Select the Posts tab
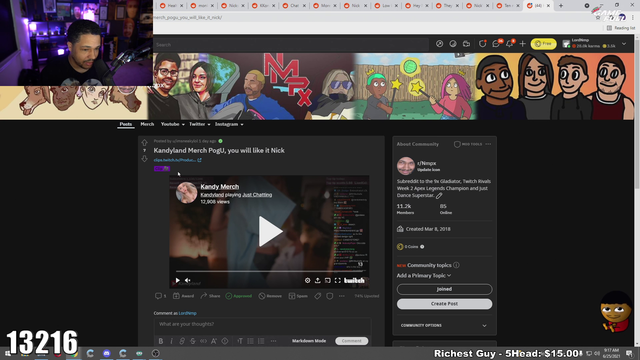 (x=126, y=124)
